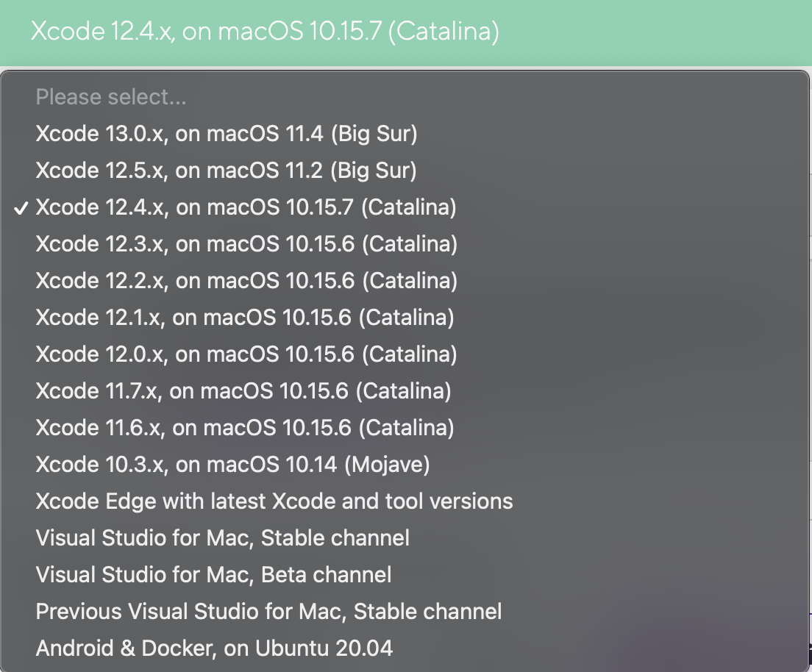Select Xcode 13.0.x on macOS 11.4 (Big Sur)
812x672 pixels.
[227, 134]
